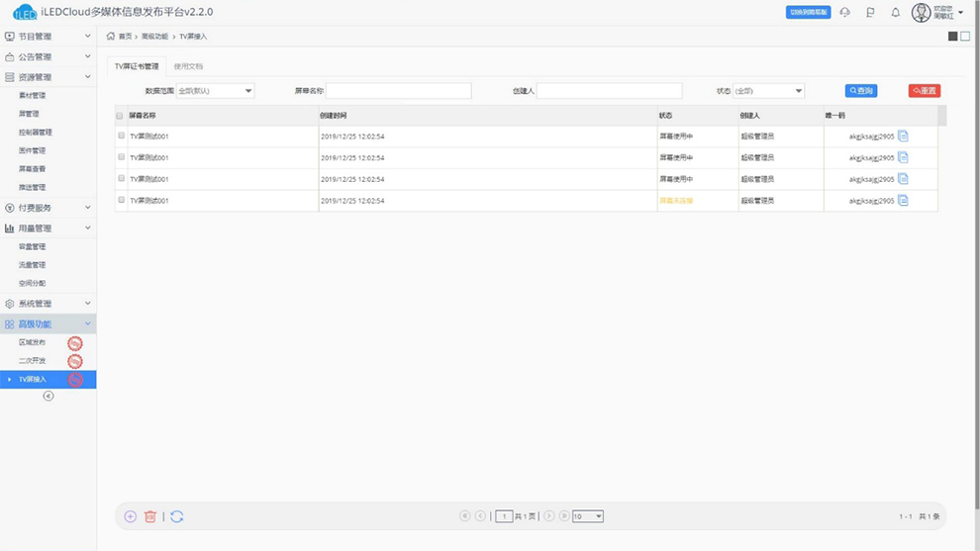Switch to the 使用文档 tab
This screenshot has width=980, height=551.
188,66
